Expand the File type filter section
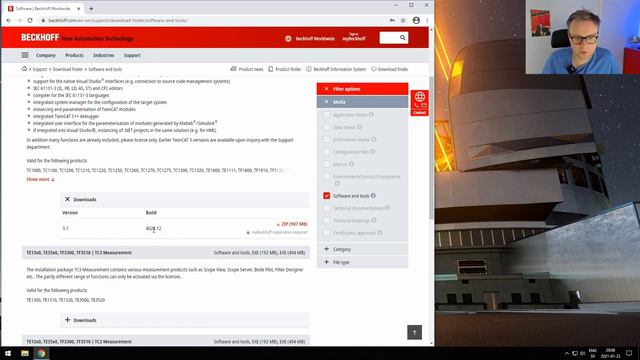The image size is (640, 360). click(362, 262)
